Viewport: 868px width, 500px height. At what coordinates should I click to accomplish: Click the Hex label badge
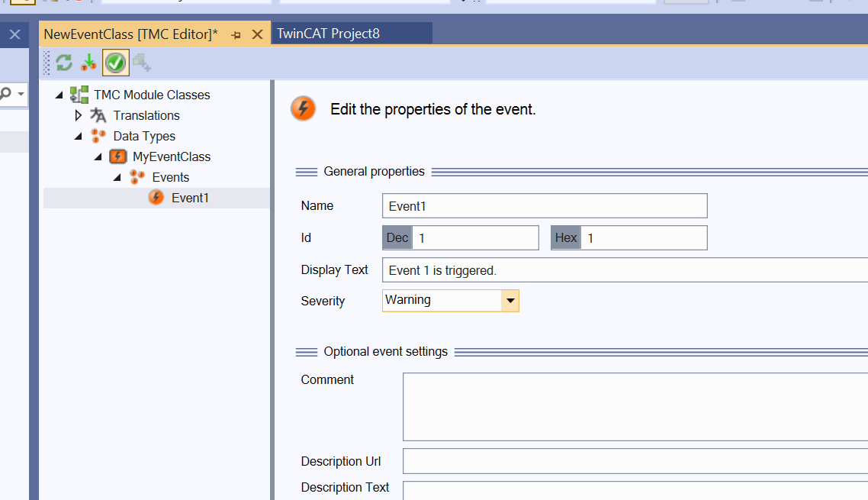(x=566, y=238)
